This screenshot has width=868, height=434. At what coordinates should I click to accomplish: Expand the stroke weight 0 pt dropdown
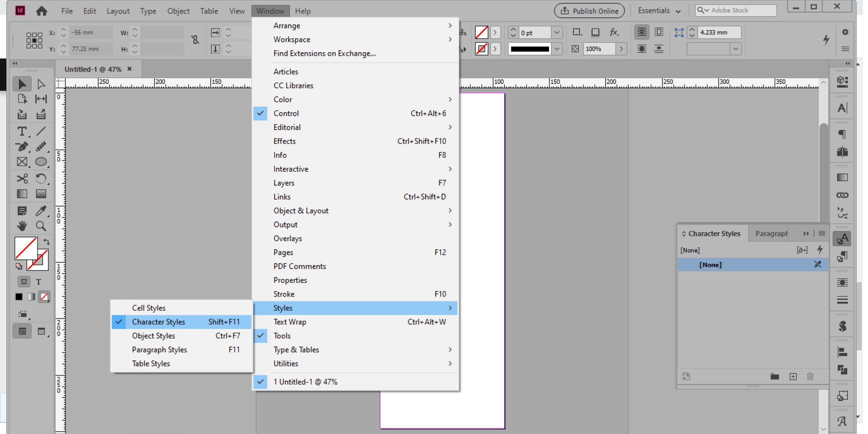click(x=557, y=32)
